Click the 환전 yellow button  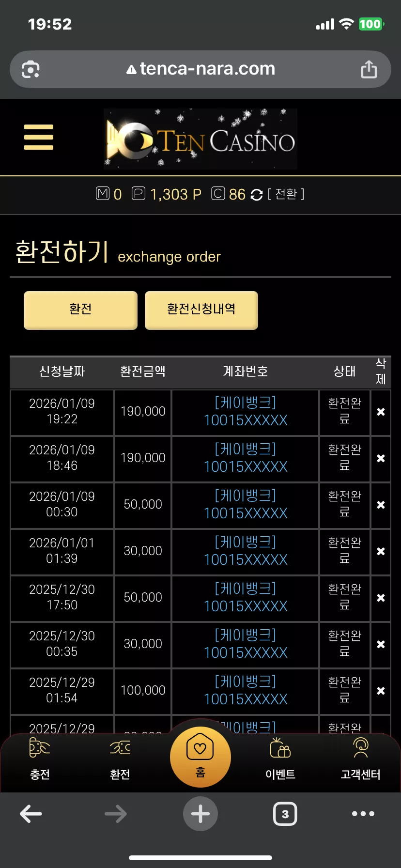(80, 310)
